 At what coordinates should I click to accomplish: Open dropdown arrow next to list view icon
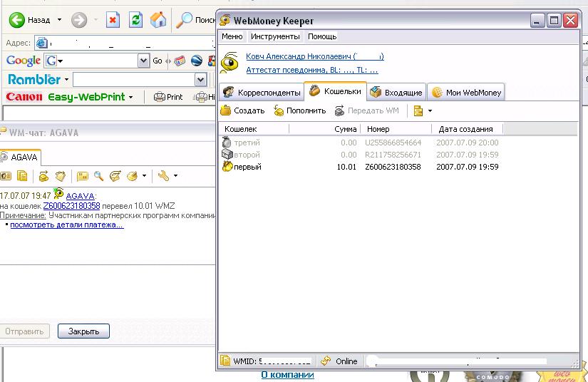(x=430, y=111)
